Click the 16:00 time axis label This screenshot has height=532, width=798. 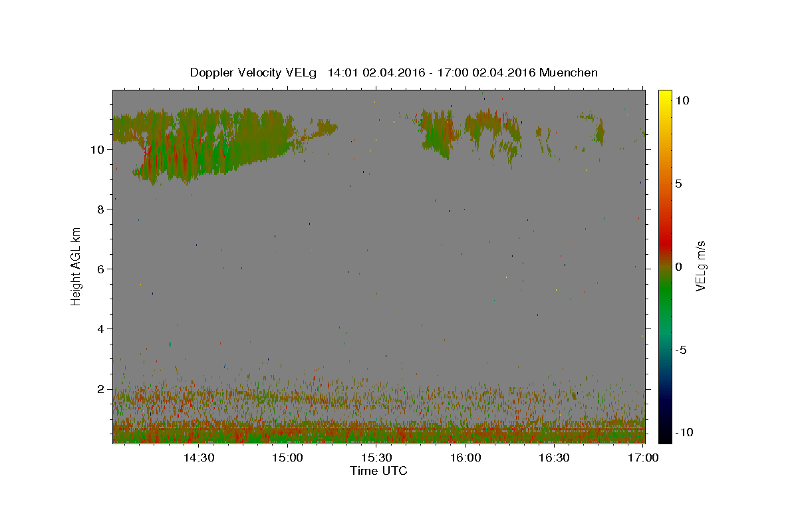click(465, 458)
